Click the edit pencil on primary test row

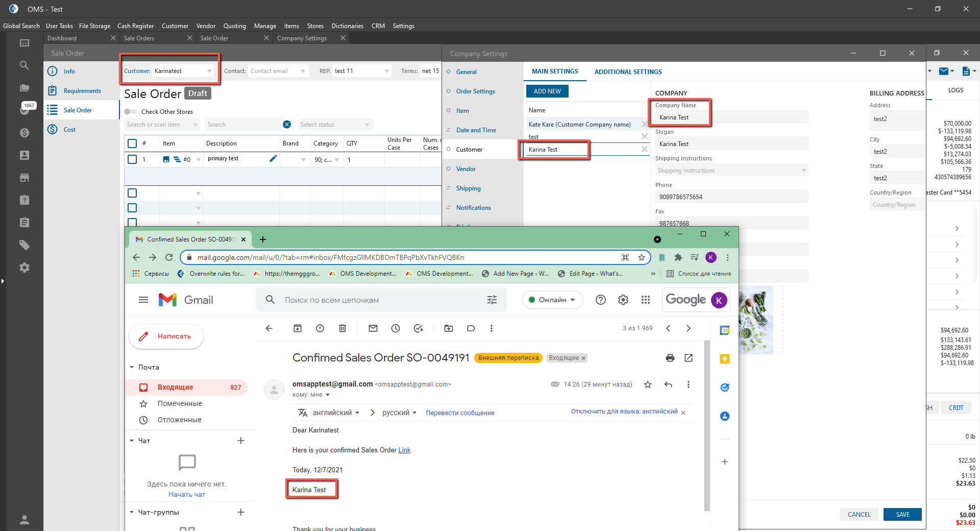tap(273, 158)
